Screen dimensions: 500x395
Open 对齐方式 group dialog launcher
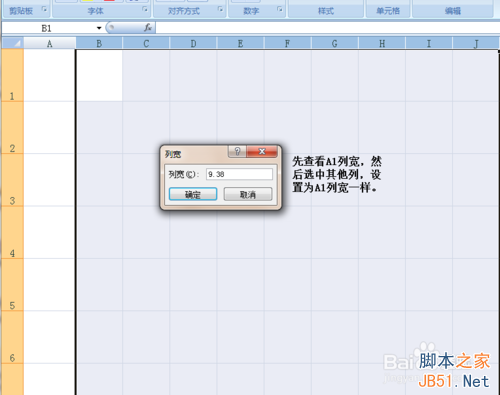[x=220, y=9]
